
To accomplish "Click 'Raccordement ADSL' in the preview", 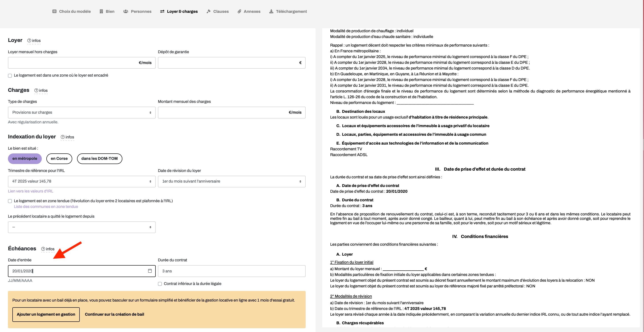I will [x=349, y=155].
